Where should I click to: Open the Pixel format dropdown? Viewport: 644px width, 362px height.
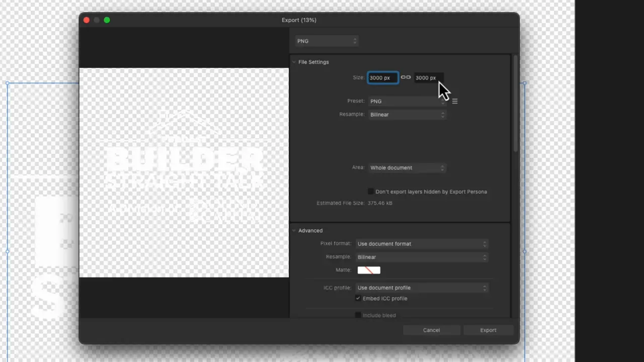pos(422,243)
